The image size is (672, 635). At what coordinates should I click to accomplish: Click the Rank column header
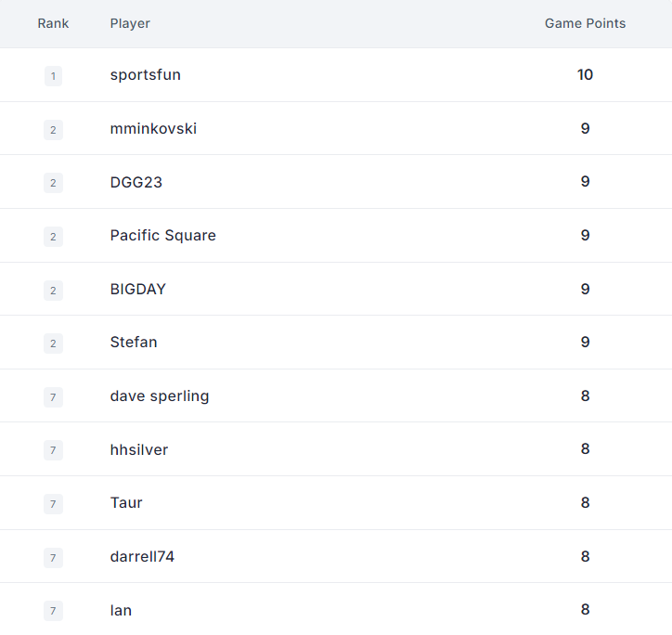tap(53, 23)
